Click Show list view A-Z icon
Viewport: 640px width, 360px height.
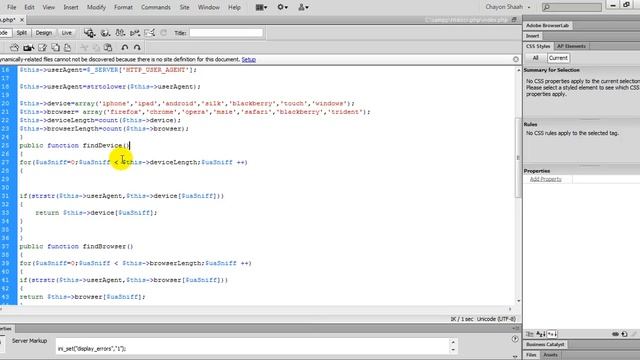click(x=541, y=334)
